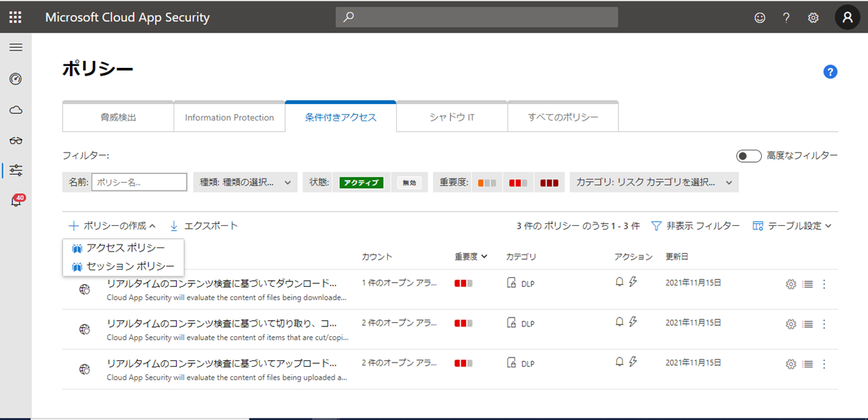Viewport: 868px width, 420px height.
Task: Expand the hamburger navigation menu
Action: click(x=15, y=48)
